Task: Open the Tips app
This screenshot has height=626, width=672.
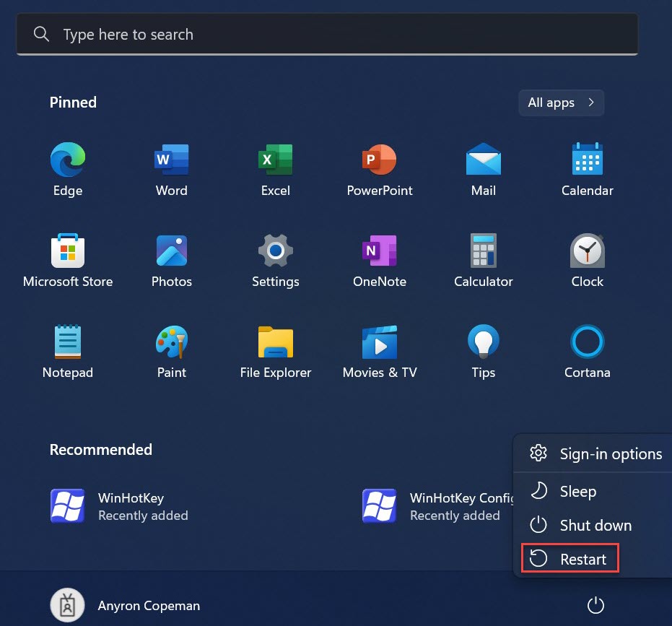Action: click(x=484, y=351)
